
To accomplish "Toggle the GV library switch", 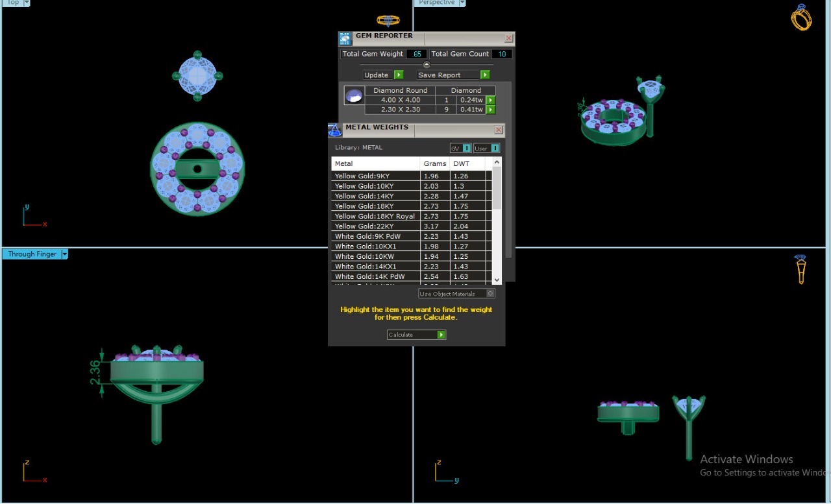I will [x=466, y=149].
